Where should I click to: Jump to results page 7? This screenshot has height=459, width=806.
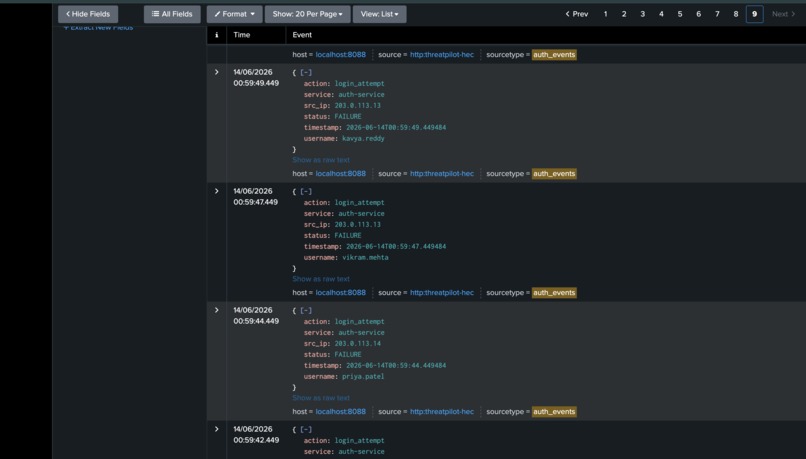point(717,14)
